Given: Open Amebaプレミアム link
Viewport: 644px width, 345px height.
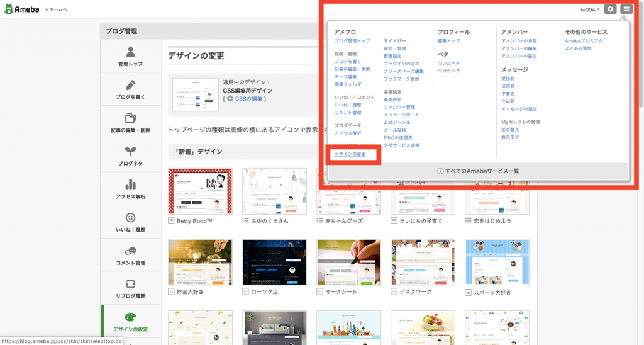Looking at the screenshot, I should [x=584, y=41].
